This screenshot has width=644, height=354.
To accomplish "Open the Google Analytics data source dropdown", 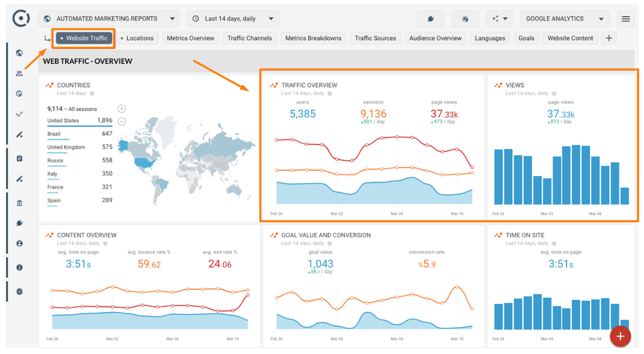I will 565,19.
